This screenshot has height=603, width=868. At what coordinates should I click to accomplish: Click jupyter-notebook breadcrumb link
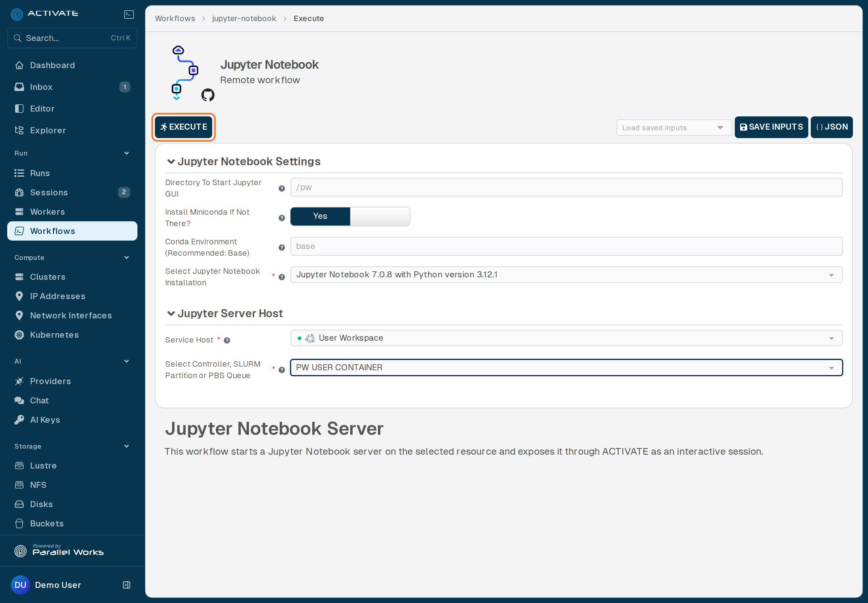point(244,18)
